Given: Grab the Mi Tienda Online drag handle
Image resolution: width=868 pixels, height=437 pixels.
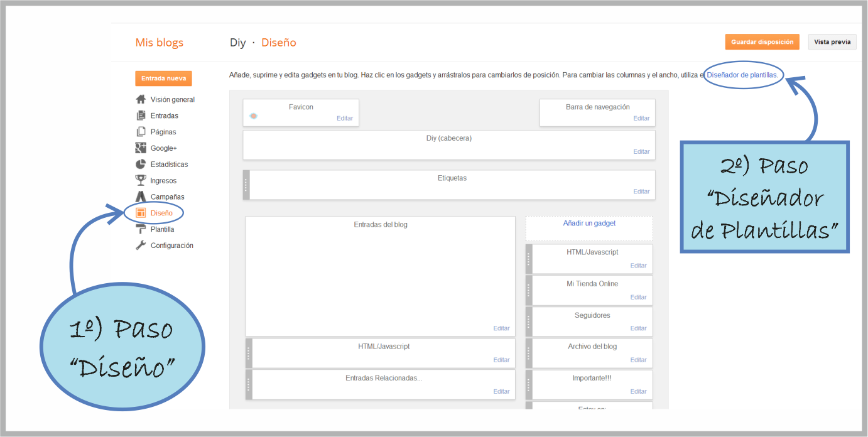Looking at the screenshot, I should click(x=529, y=290).
